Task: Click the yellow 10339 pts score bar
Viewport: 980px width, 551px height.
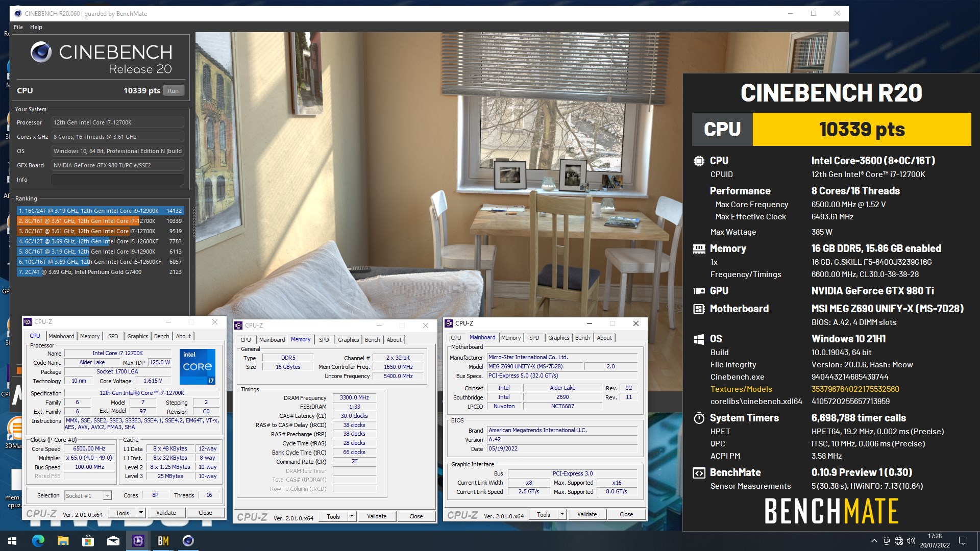Action: (x=862, y=129)
